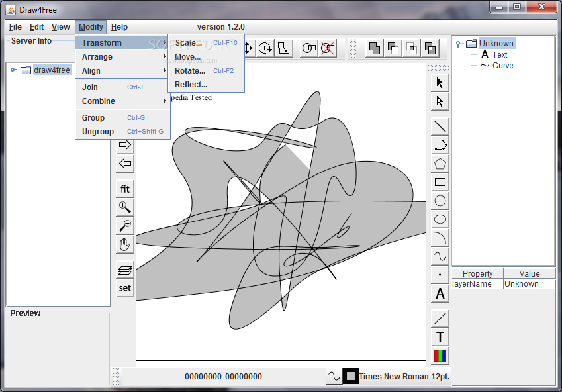Collapse the draw4free tree node

tap(14, 70)
